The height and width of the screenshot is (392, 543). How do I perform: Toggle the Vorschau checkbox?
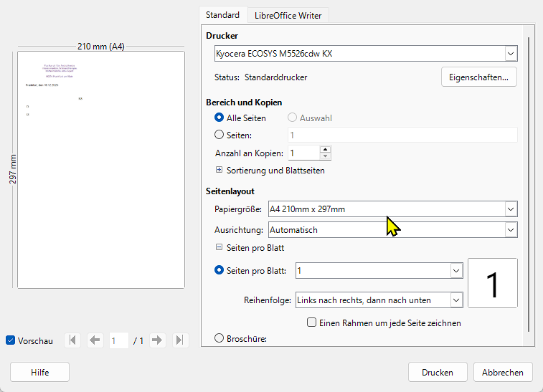(10, 340)
